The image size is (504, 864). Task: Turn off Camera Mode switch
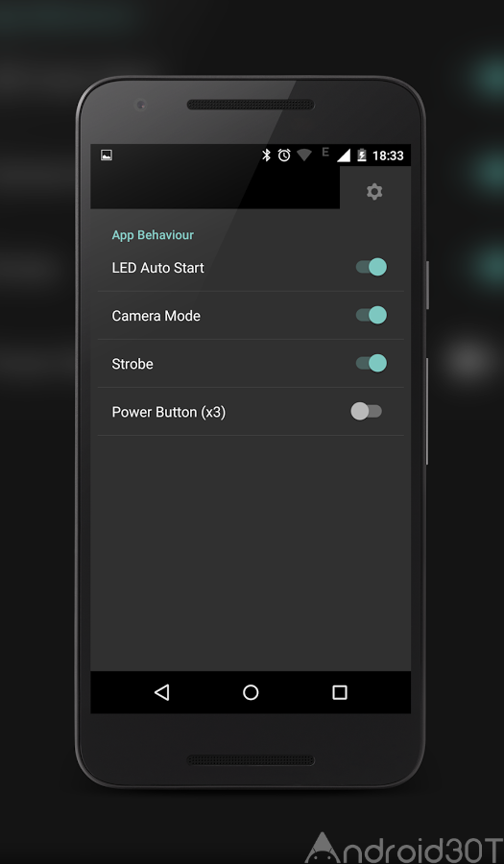click(372, 315)
